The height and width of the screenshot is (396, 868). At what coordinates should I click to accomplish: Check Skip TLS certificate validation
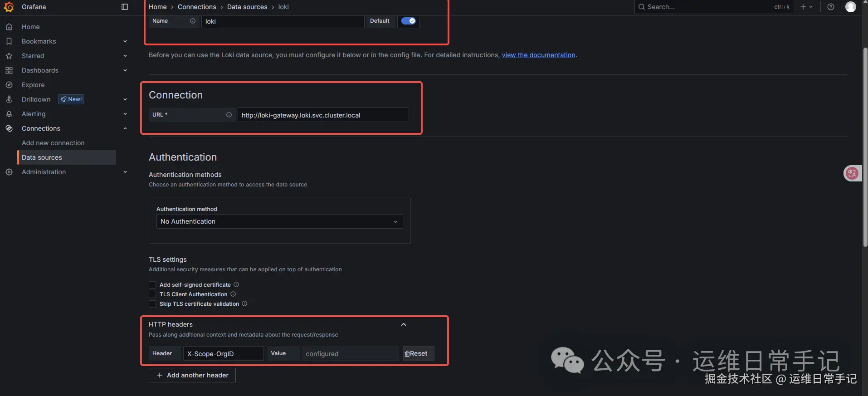point(152,304)
